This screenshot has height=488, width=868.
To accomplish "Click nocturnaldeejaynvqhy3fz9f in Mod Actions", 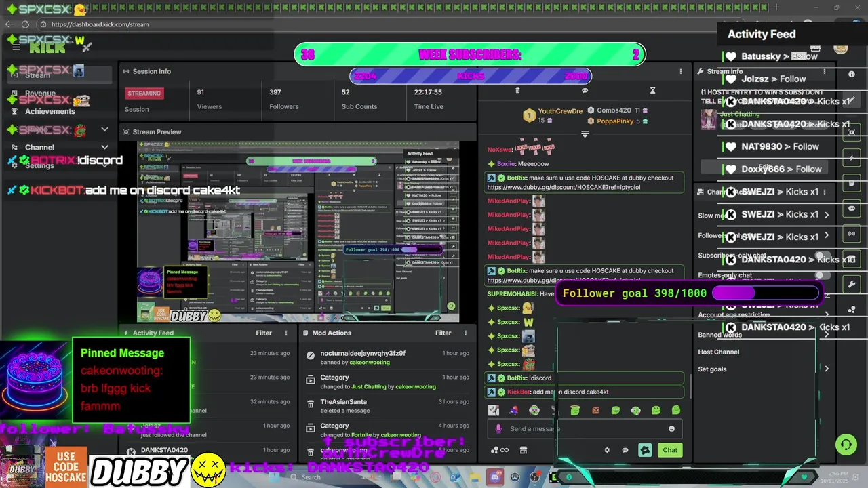I will tap(363, 353).
